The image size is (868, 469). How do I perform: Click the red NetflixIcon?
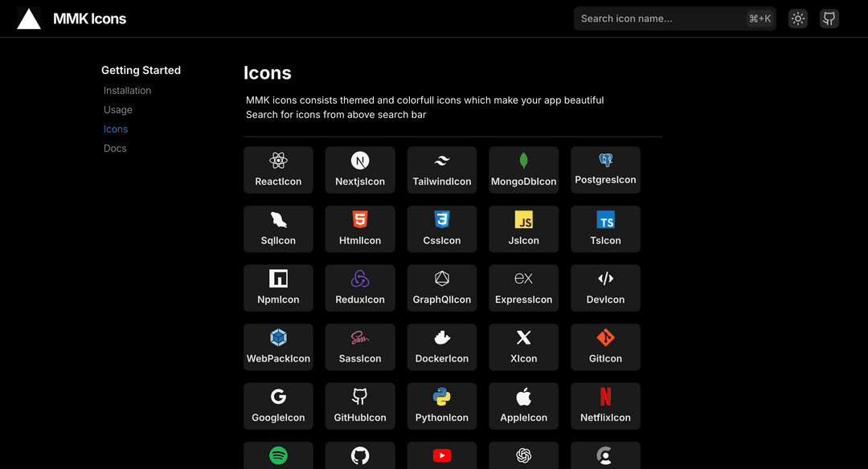point(605,406)
